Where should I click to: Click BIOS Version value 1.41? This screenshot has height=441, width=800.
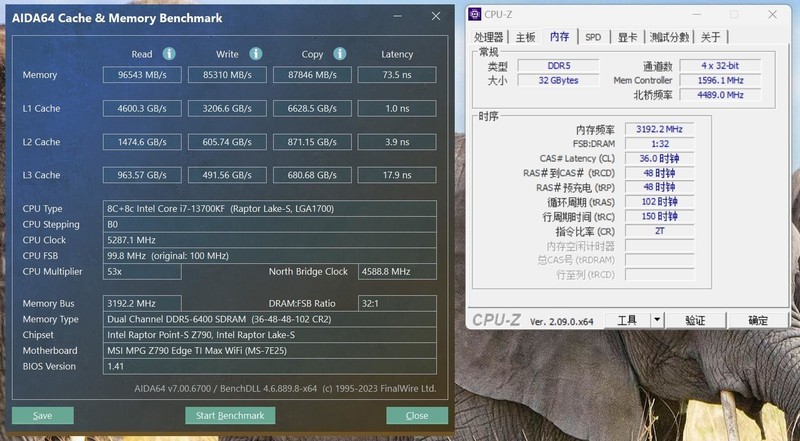(x=269, y=366)
